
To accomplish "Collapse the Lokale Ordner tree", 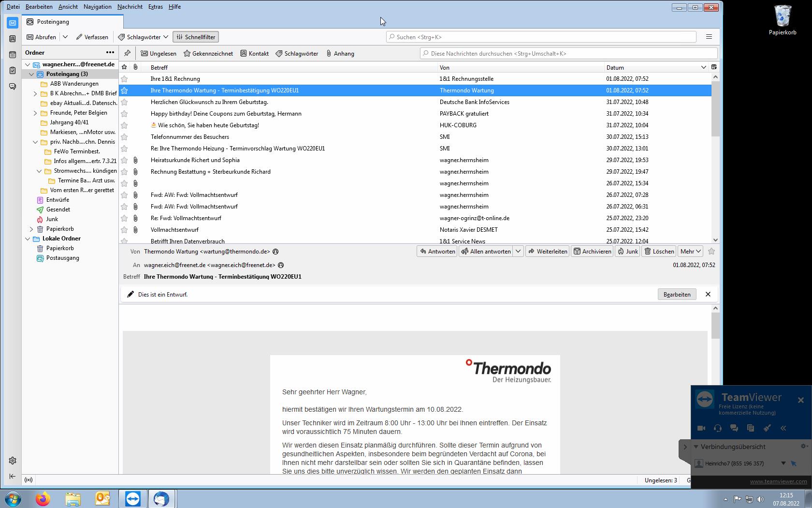I will click(x=28, y=239).
